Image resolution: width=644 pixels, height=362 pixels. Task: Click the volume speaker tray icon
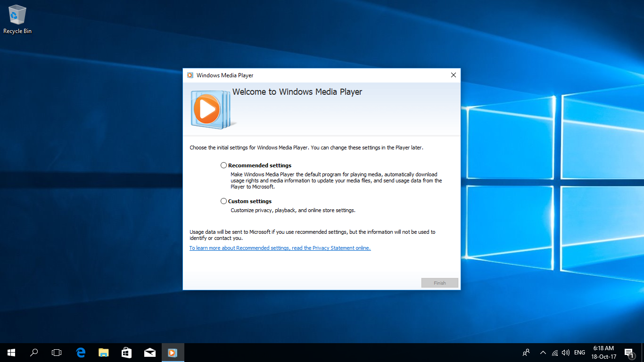[566, 353]
